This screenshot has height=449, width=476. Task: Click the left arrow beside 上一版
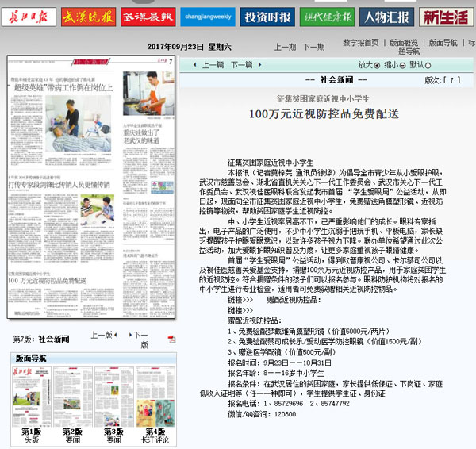coord(116,335)
